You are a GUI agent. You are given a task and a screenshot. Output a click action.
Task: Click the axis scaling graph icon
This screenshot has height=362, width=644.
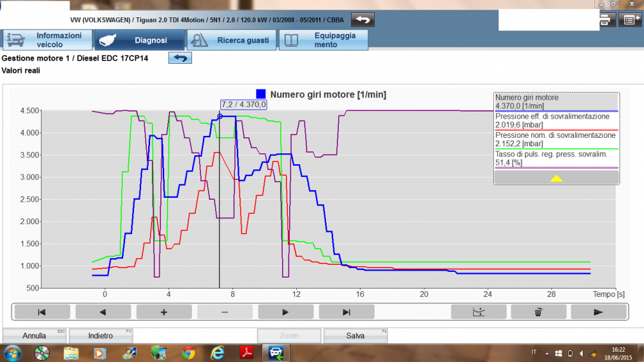(x=477, y=312)
